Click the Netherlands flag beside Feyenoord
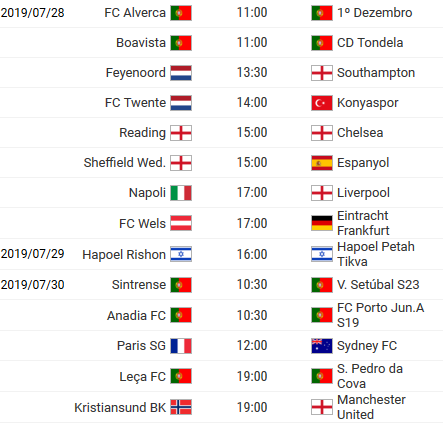Screen dimensions: 443x425 181,73
